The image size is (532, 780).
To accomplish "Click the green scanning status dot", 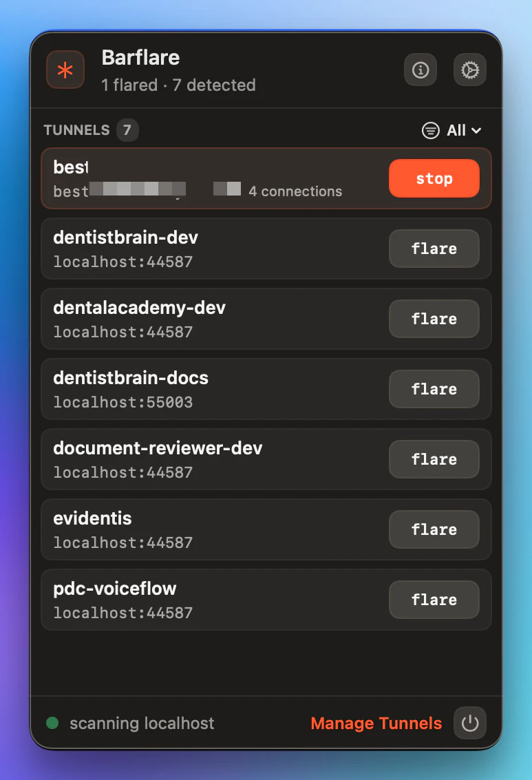I will (52, 723).
